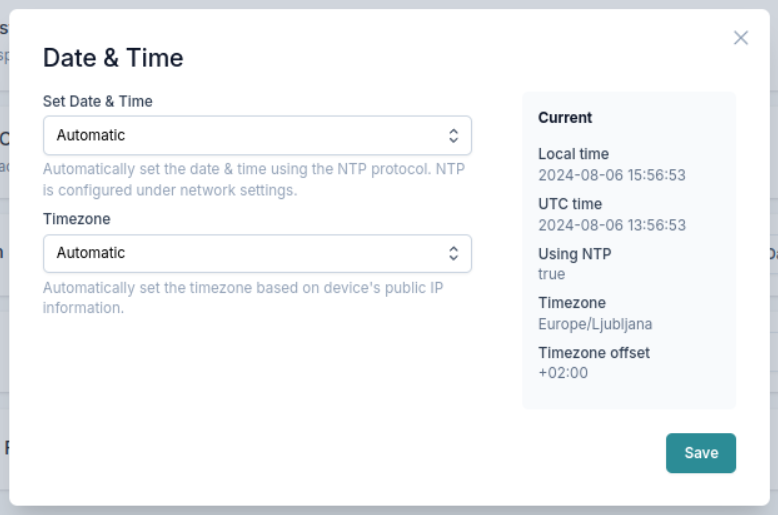
Task: Click the Timezone dropdown chevron arrows
Action: click(453, 254)
